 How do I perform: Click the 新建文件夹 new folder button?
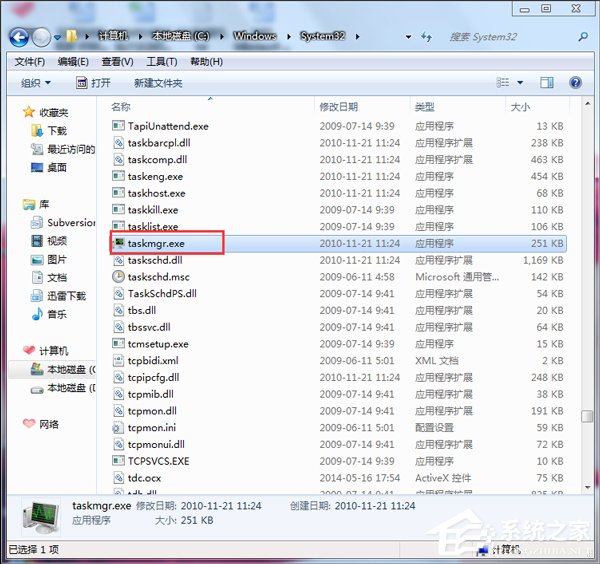tap(158, 83)
